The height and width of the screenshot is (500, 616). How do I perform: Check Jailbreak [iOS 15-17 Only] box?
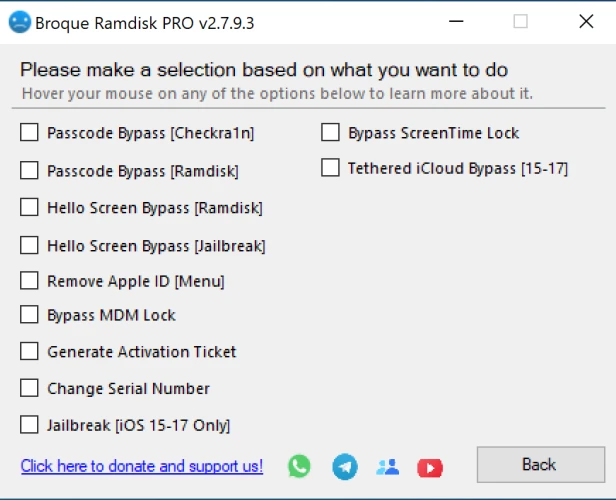[x=29, y=425]
